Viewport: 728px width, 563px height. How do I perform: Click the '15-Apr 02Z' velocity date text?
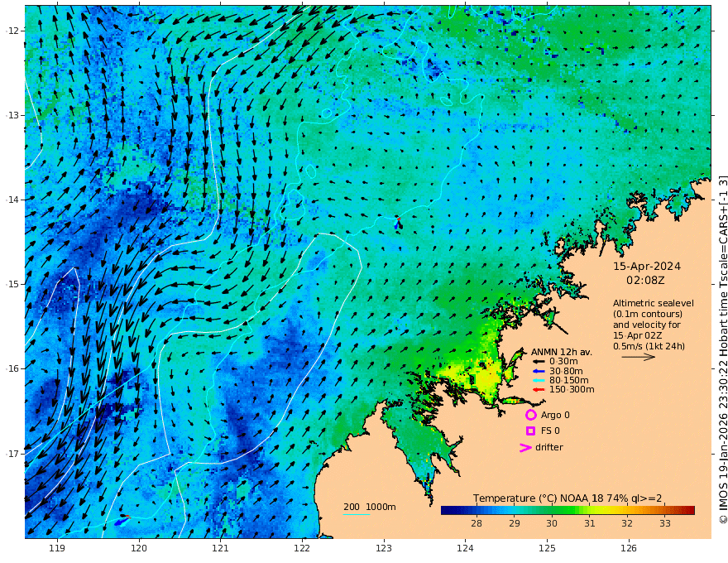coord(638,335)
